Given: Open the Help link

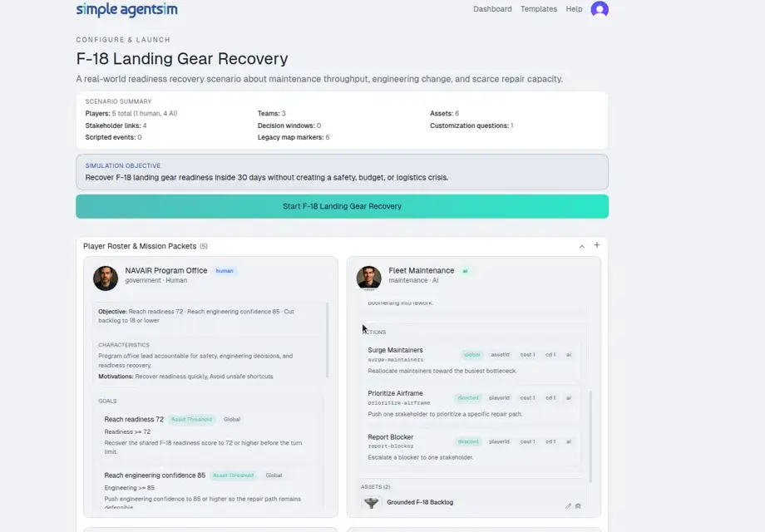Looking at the screenshot, I should pos(573,9).
